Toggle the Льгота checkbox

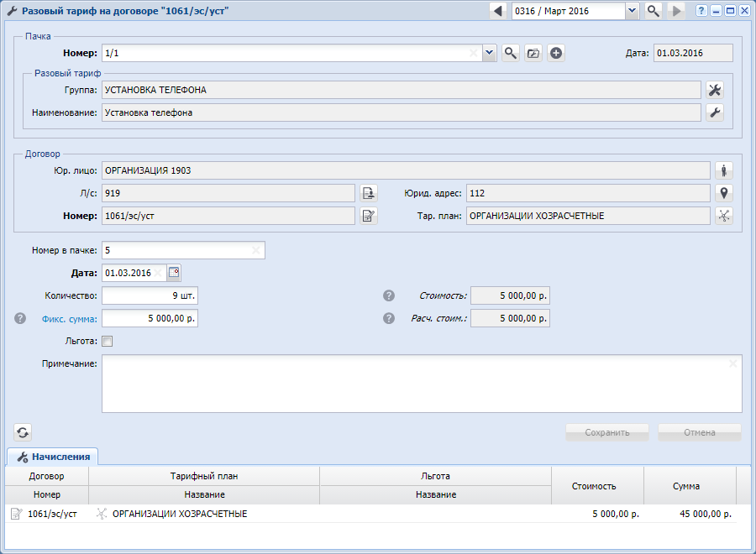click(107, 341)
